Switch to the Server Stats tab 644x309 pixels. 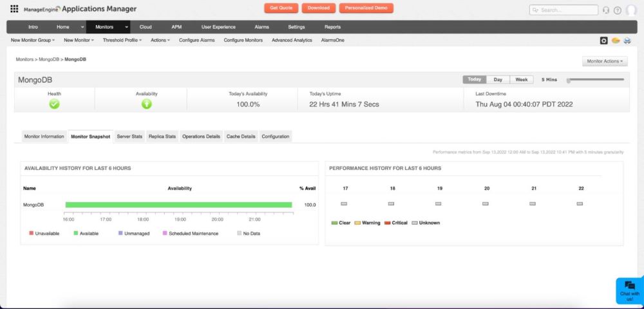coord(130,136)
